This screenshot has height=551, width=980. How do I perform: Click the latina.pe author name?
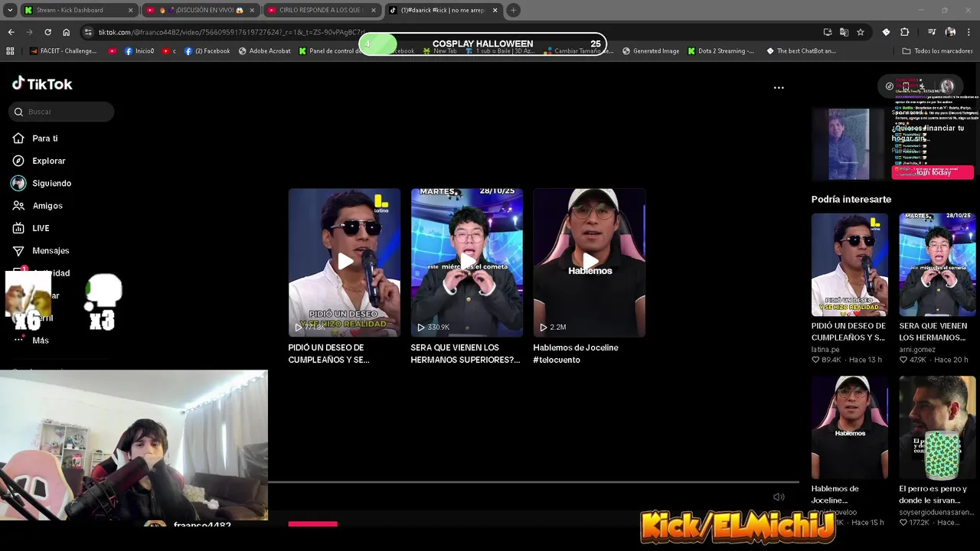[825, 349]
